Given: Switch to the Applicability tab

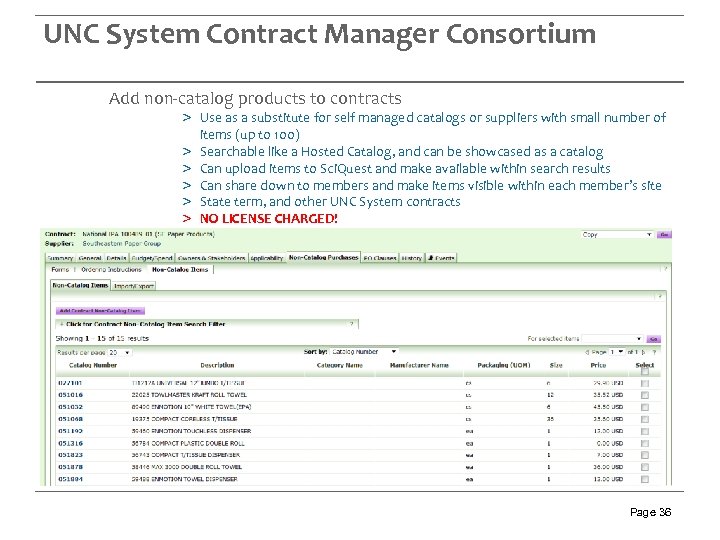Looking at the screenshot, I should (267, 259).
